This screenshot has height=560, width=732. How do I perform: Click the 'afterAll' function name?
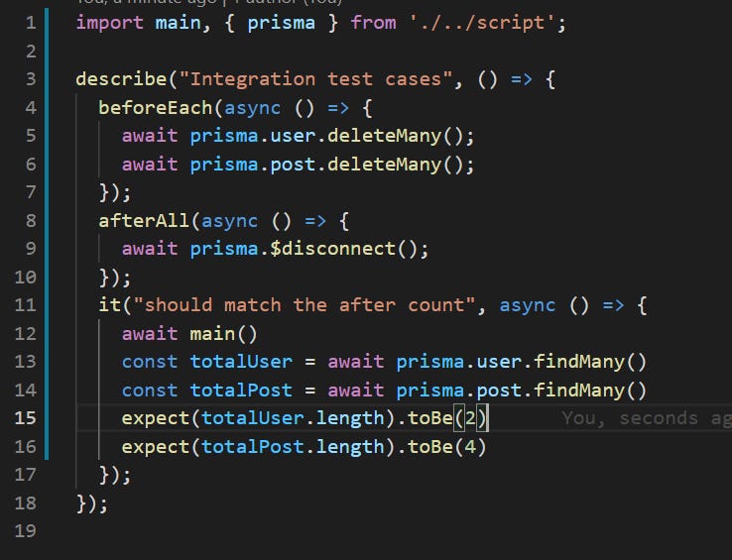coord(144,221)
